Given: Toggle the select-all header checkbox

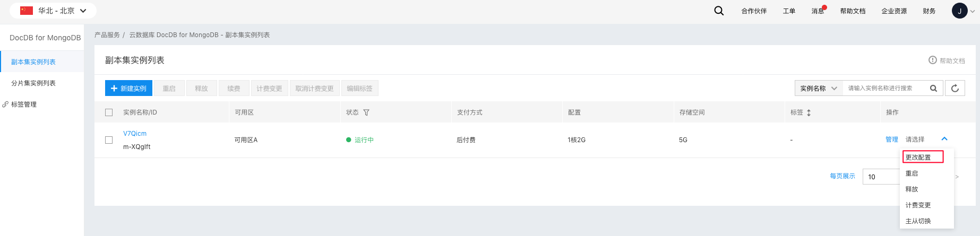Looking at the screenshot, I should click(x=109, y=112).
